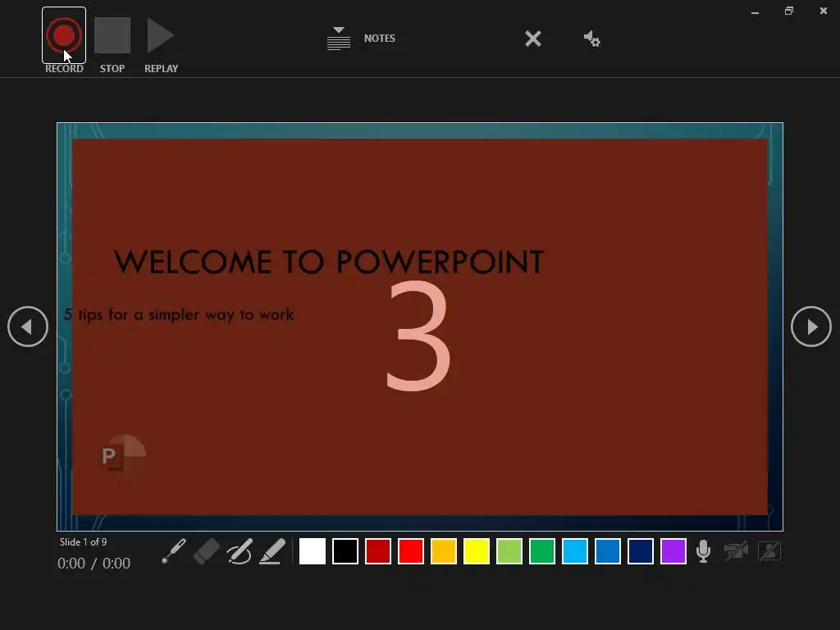Expand the Notes pane
The height and width of the screenshot is (630, 840).
pyautogui.click(x=361, y=39)
